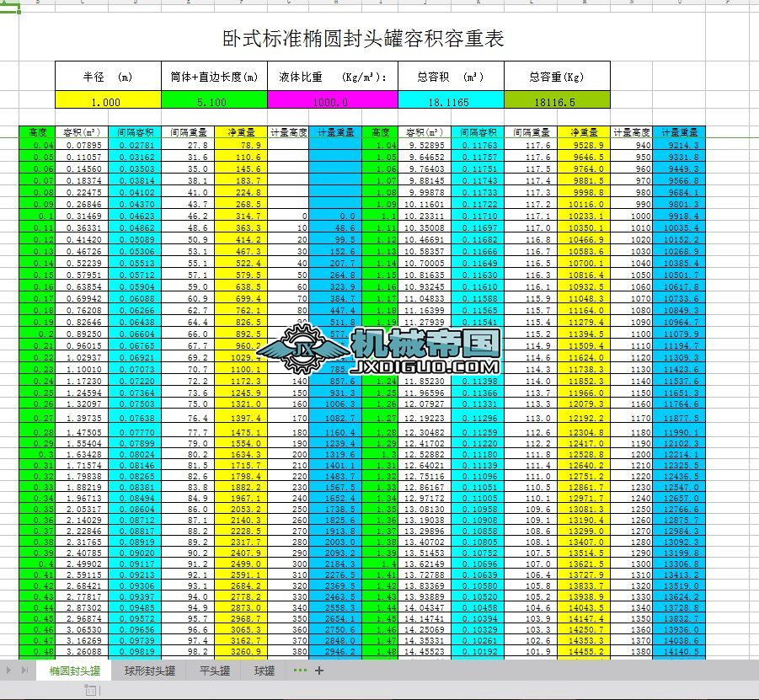Image resolution: width=759 pixels, height=700 pixels.
Task: Switch to the 椭圆封头罐 sheet tab
Action: (x=74, y=671)
